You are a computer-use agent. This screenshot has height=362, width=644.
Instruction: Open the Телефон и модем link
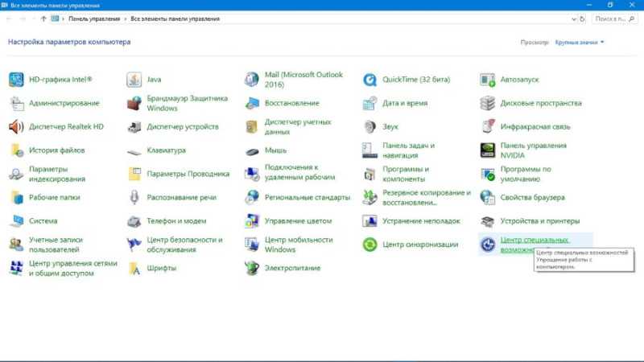click(x=176, y=220)
